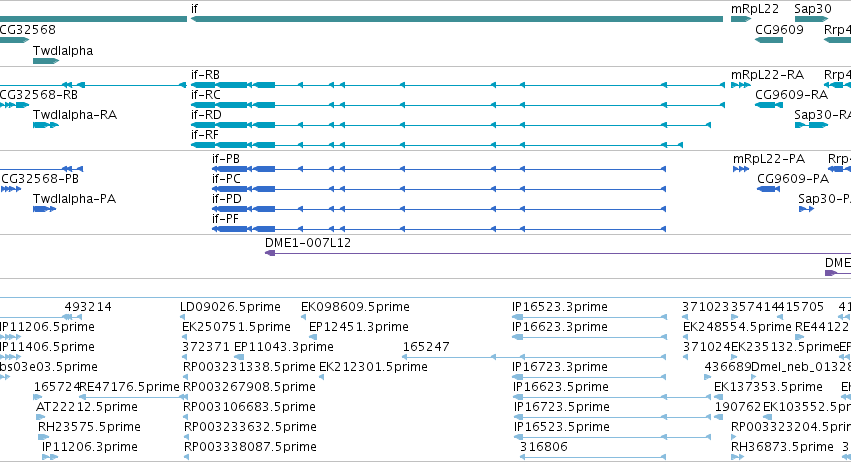Click the AT22212.5prime EST label
851x462 pixels.
tap(87, 407)
